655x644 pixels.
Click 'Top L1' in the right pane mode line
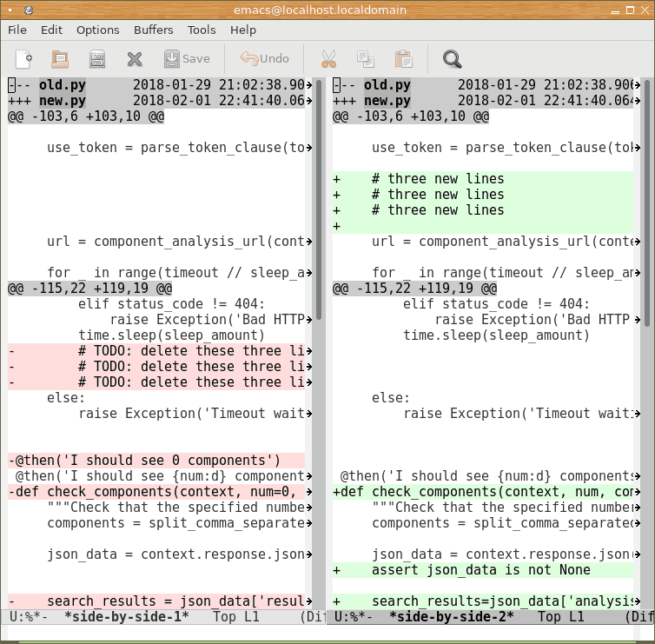point(560,616)
